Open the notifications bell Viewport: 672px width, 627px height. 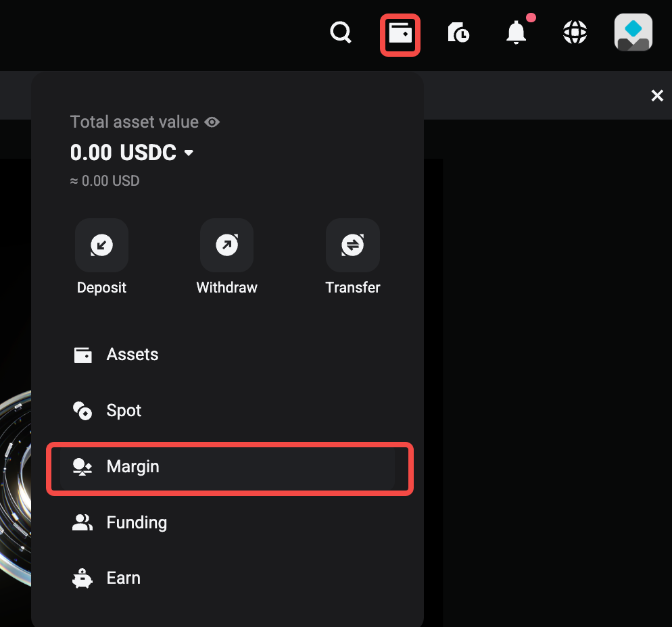(x=516, y=33)
